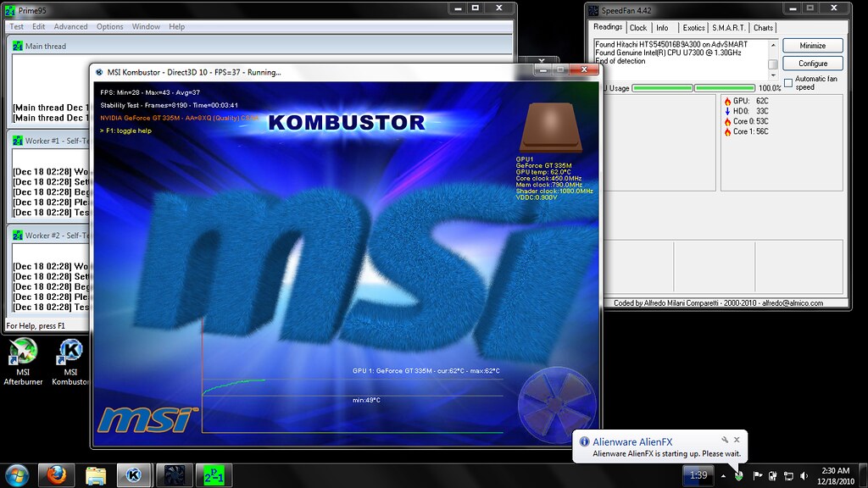Viewport: 868px width, 488px height.
Task: Click the Worker #2 window icon in Prime95
Action: (x=18, y=236)
